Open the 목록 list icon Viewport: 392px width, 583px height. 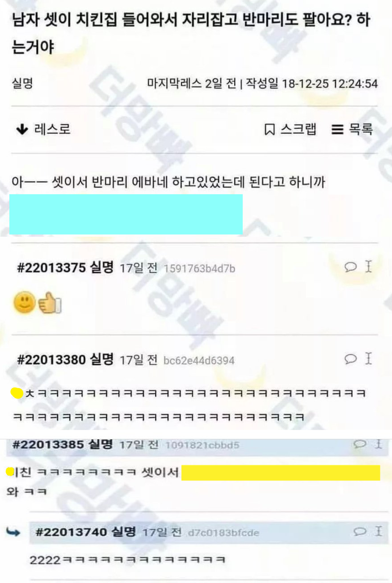pos(338,129)
